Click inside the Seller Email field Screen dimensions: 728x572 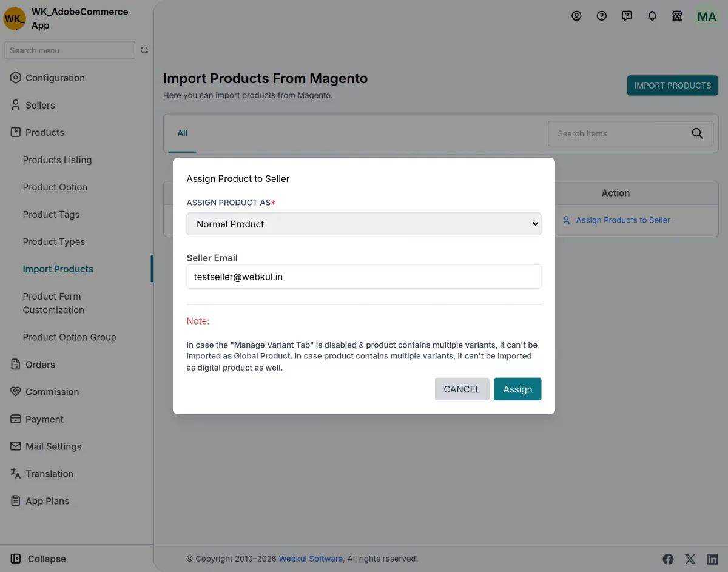pos(364,277)
